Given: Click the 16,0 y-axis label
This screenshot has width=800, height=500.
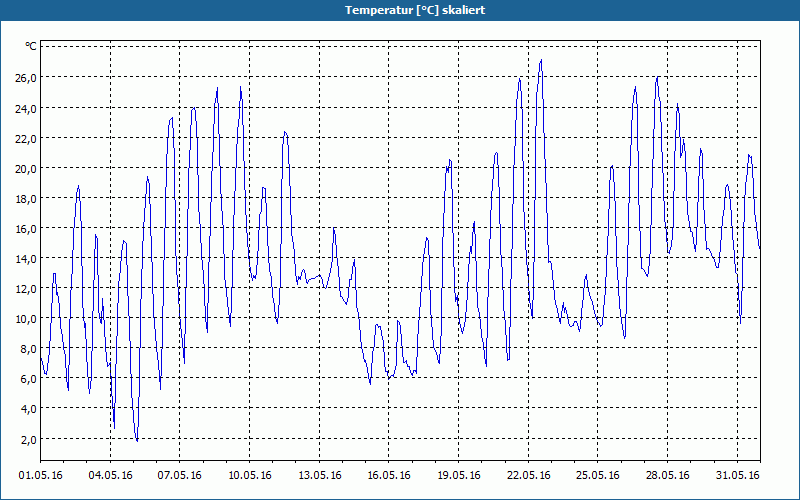Looking at the screenshot, I should [26, 229].
